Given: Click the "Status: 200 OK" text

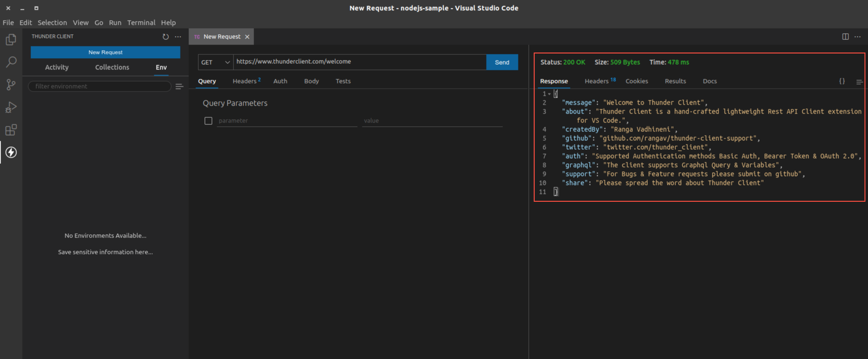Looking at the screenshot, I should coord(562,62).
